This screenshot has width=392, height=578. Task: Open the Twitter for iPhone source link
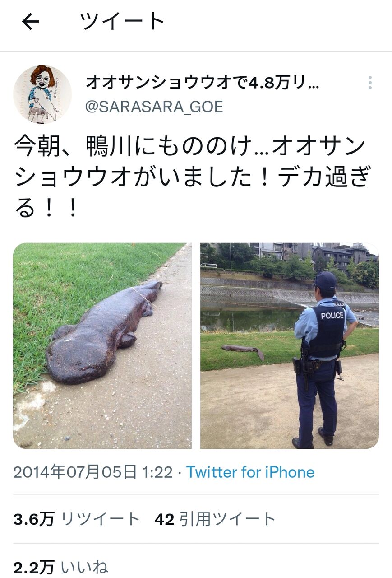pos(250,472)
